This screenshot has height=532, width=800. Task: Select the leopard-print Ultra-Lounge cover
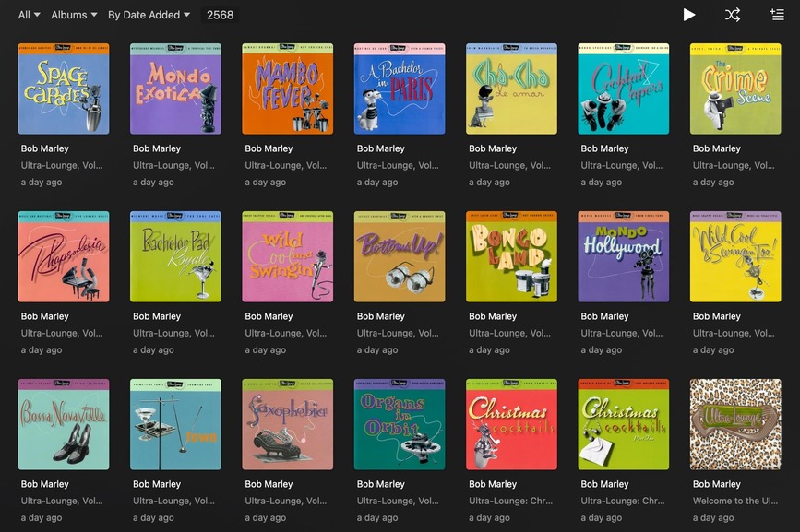(735, 424)
